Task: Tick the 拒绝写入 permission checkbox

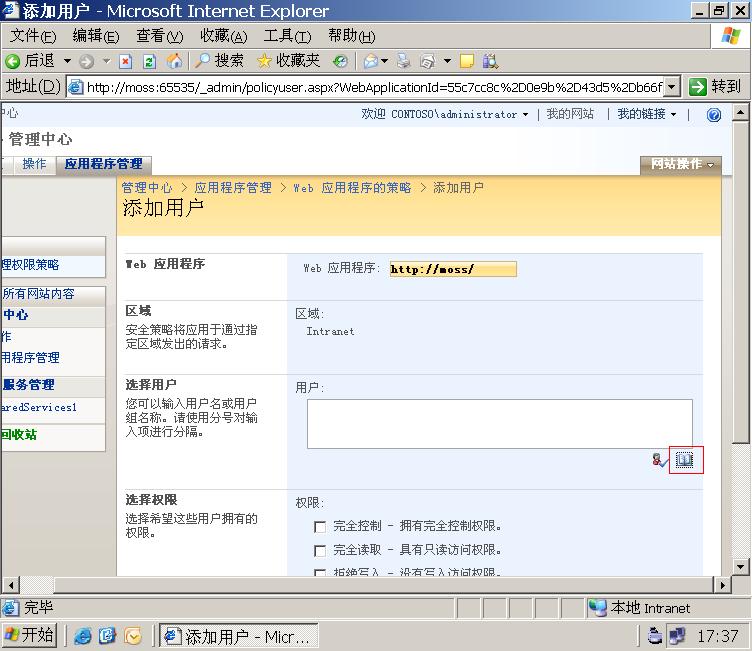Action: click(320, 573)
